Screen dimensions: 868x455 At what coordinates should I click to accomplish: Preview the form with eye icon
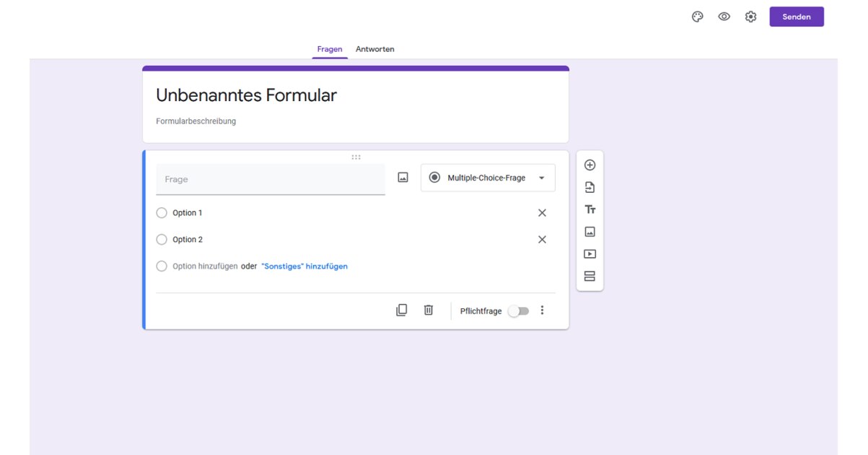(x=724, y=17)
